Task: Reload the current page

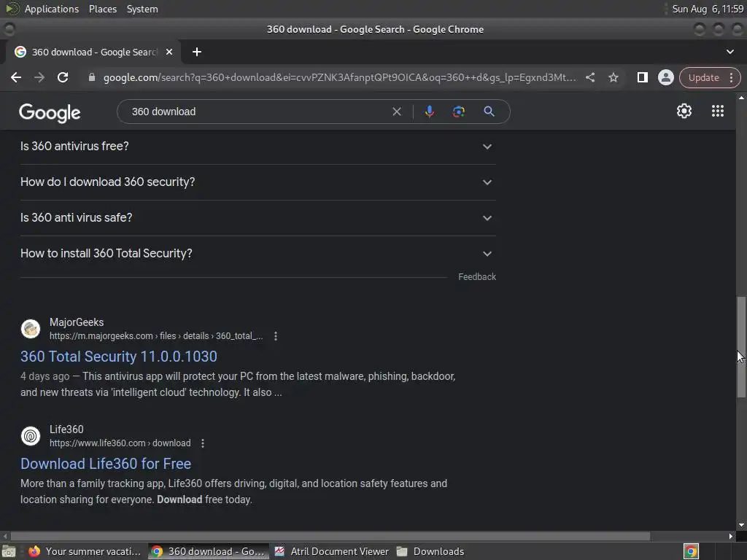Action: point(63,77)
